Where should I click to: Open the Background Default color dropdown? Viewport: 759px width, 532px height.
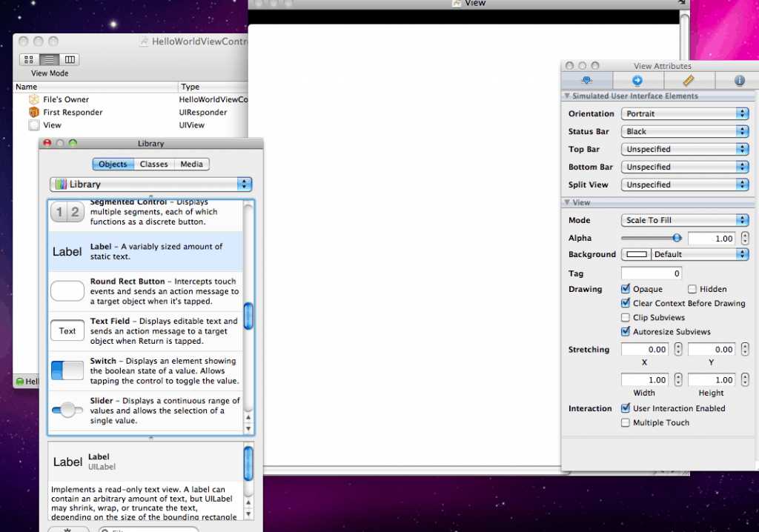tap(700, 255)
